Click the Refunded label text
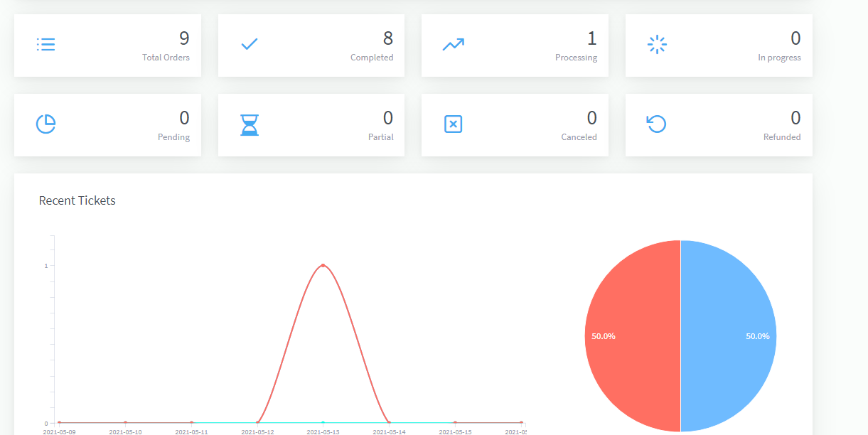Image resolution: width=868 pixels, height=435 pixels. 781,137
